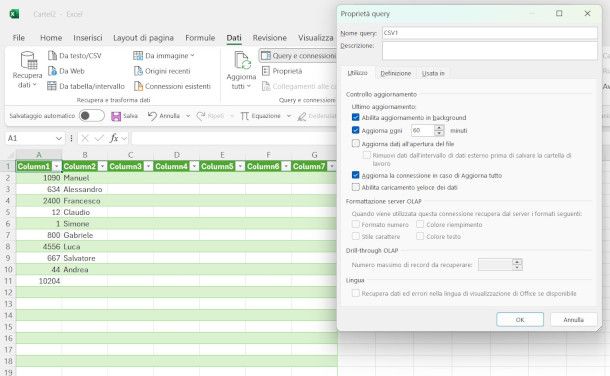The height and width of the screenshot is (376, 610).
Task: Expand Equazione dropdown arrow
Action: [x=289, y=116]
